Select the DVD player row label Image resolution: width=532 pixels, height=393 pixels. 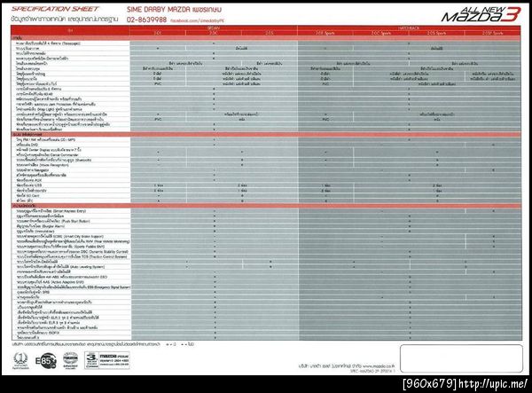(27, 145)
